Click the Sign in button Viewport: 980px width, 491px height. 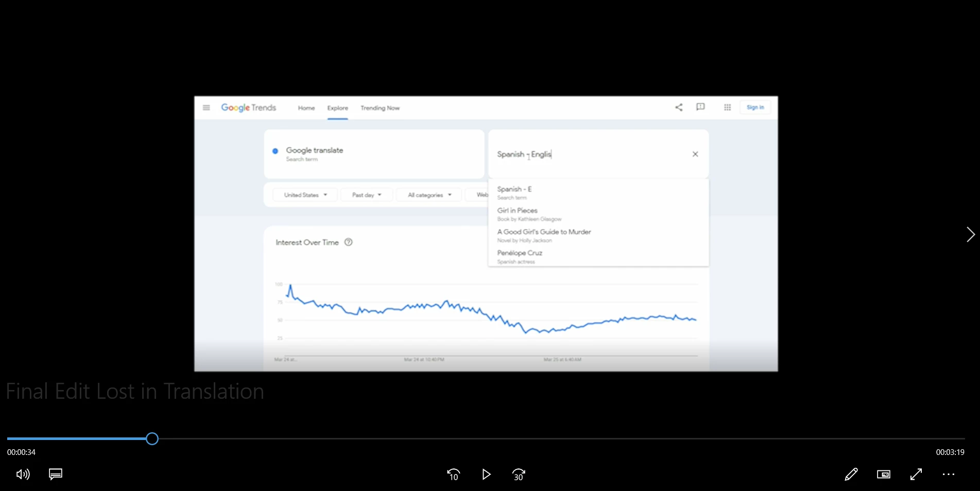pyautogui.click(x=755, y=107)
